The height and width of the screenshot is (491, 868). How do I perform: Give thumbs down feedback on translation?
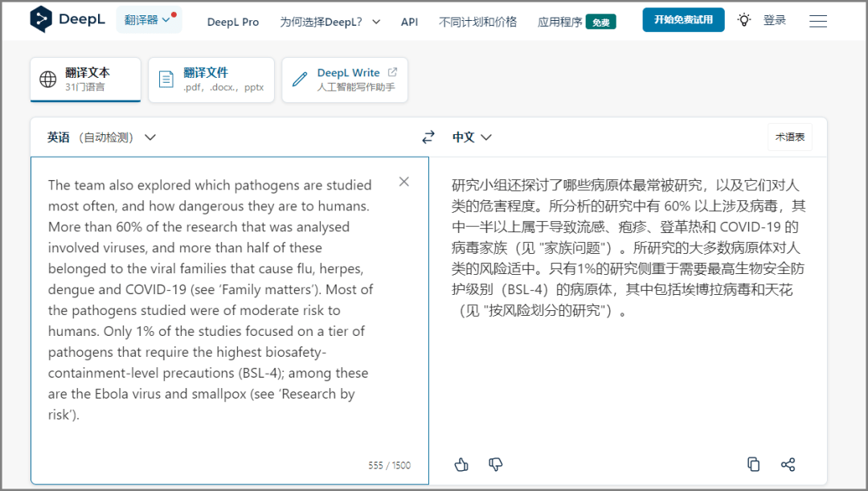[x=495, y=464]
